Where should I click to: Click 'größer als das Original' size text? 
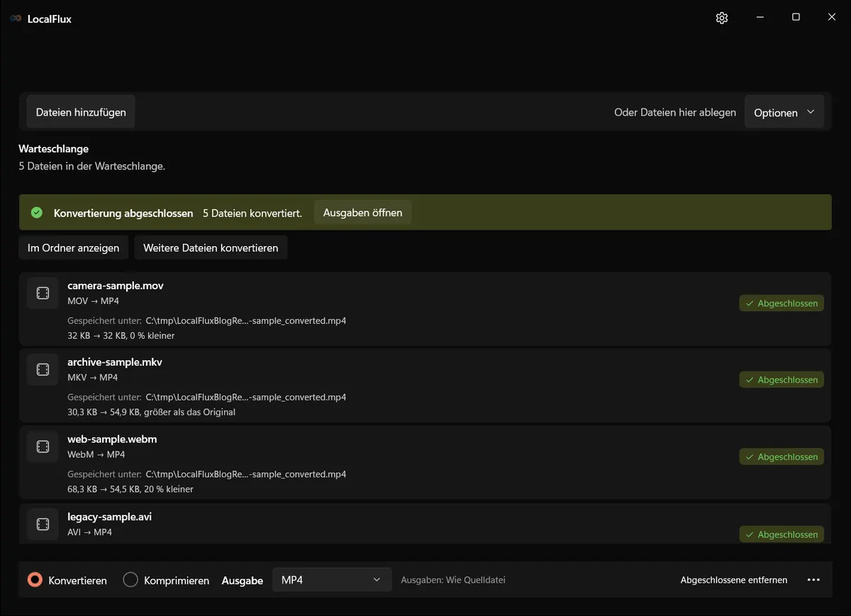pyautogui.click(x=189, y=412)
